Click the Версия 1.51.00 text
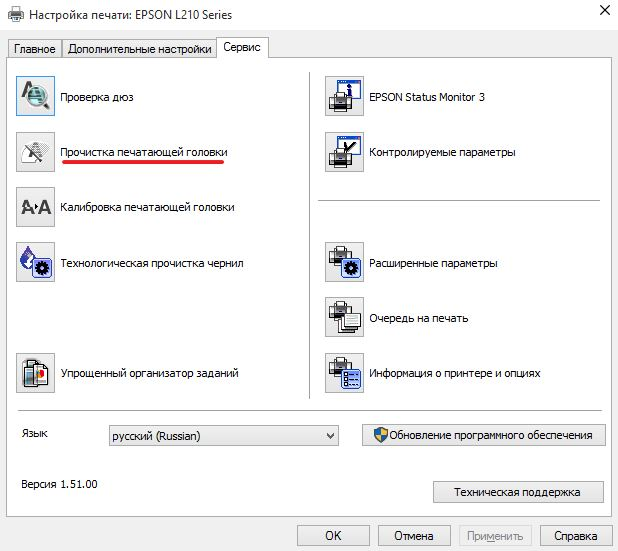Image resolution: width=618 pixels, height=551 pixels. [60, 484]
